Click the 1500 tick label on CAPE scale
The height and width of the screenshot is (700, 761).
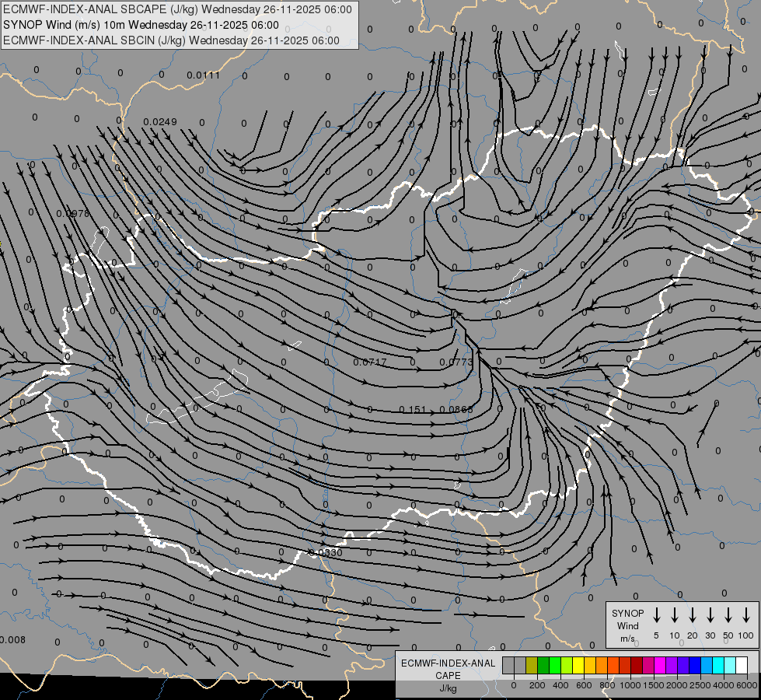654,685
